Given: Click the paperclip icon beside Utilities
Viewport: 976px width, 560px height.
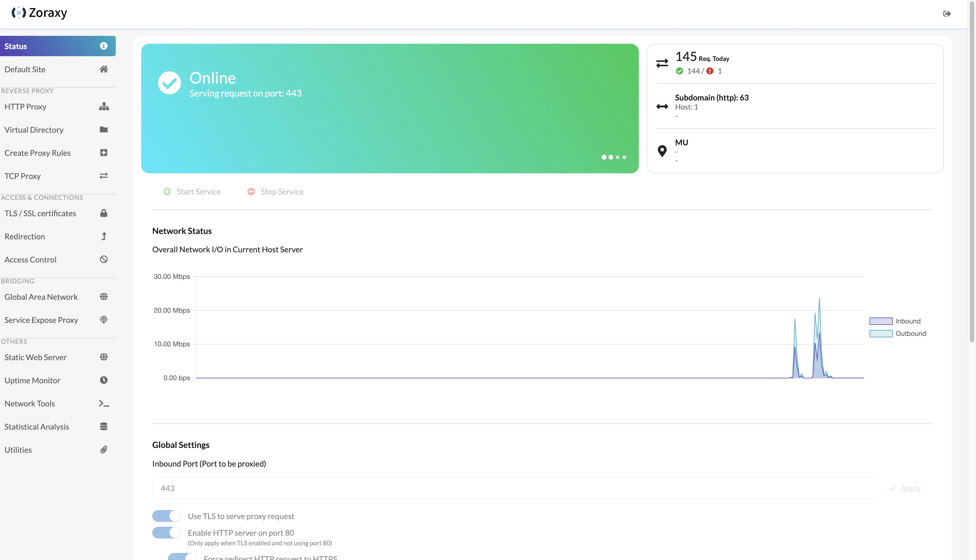Looking at the screenshot, I should coord(103,450).
